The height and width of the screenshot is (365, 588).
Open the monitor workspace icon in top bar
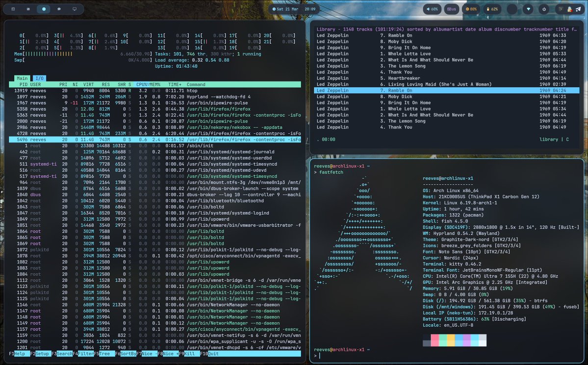click(x=74, y=9)
